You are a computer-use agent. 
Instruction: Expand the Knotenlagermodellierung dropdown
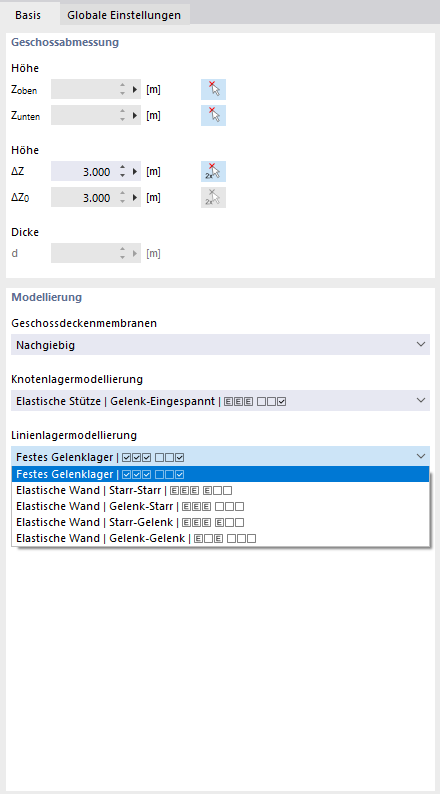220,401
